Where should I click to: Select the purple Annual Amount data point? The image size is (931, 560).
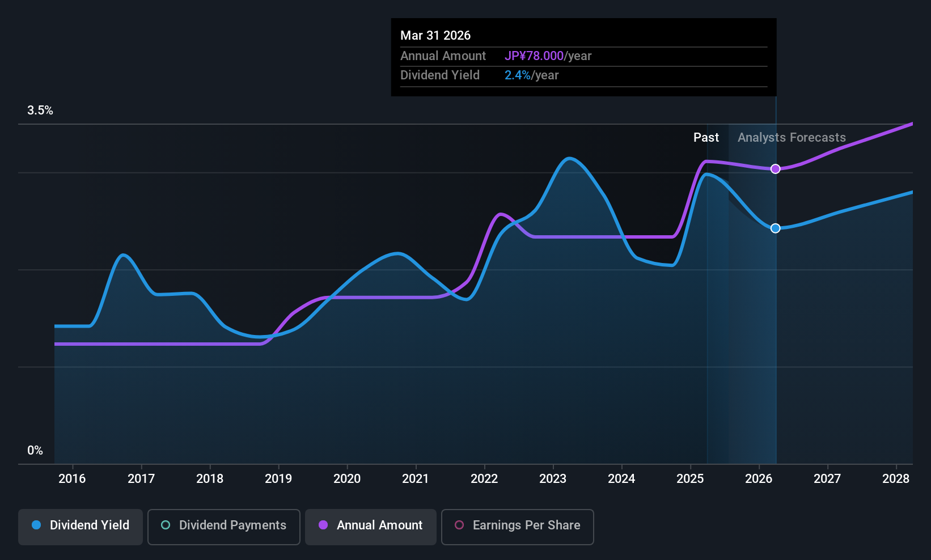pyautogui.click(x=776, y=169)
